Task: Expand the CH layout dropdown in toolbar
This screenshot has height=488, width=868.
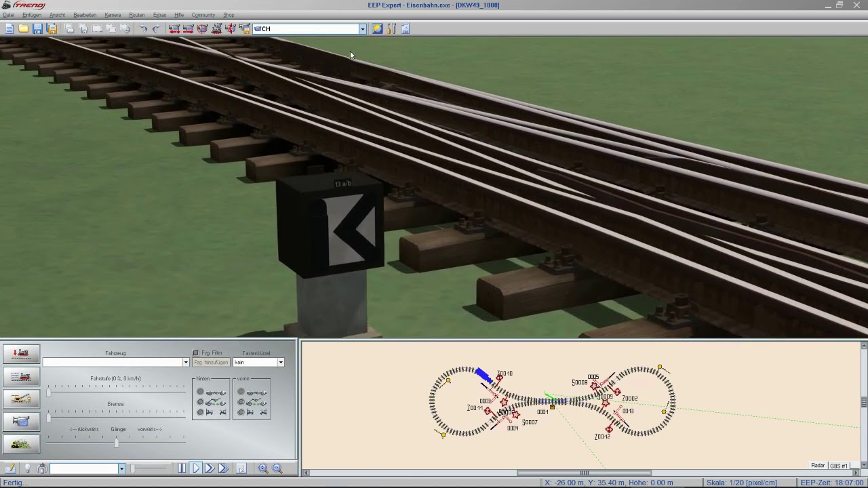Action: click(363, 28)
